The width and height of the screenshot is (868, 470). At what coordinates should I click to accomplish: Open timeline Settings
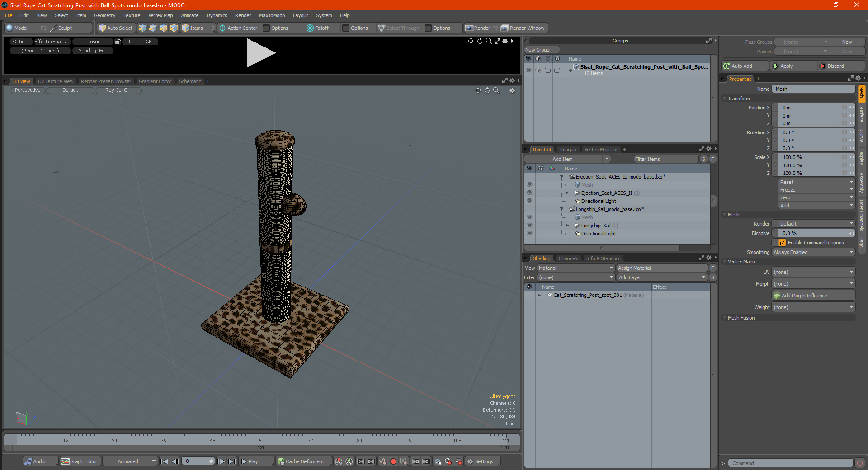(x=483, y=461)
